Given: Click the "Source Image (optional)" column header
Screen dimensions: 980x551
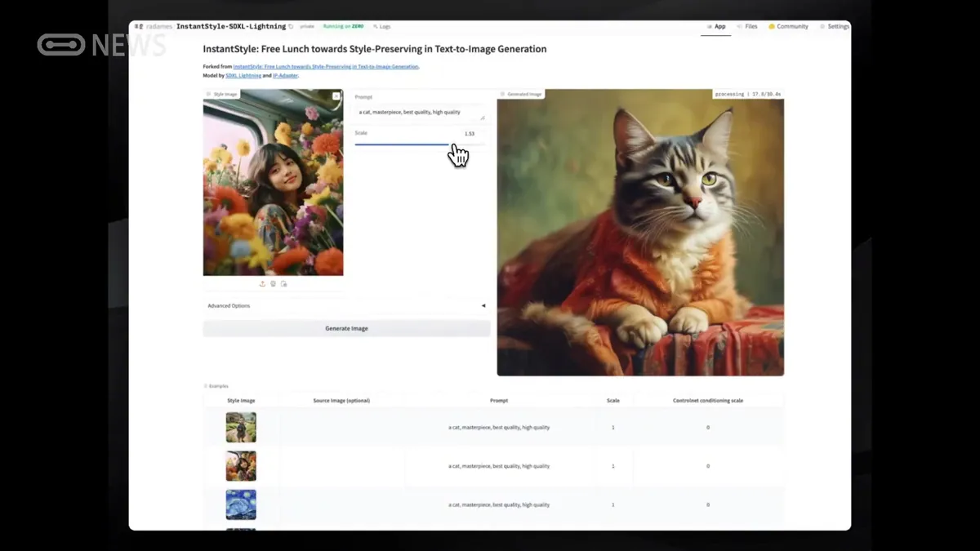Looking at the screenshot, I should pyautogui.click(x=341, y=401).
